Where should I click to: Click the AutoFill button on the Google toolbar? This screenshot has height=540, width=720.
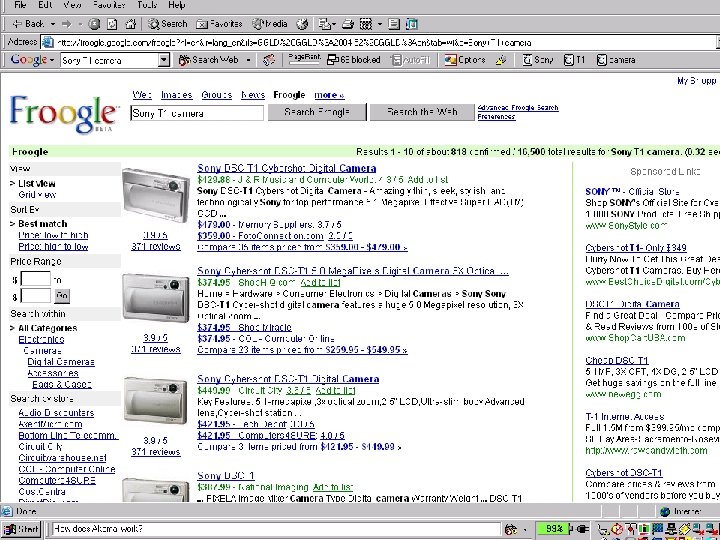(x=411, y=60)
